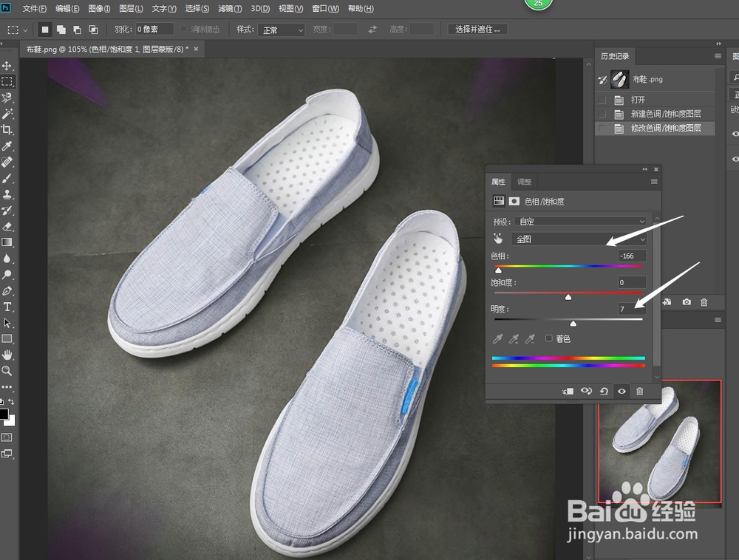Screen dimensions: 739x560
Task: Open the 全图 channel dropdown
Action: (x=579, y=239)
